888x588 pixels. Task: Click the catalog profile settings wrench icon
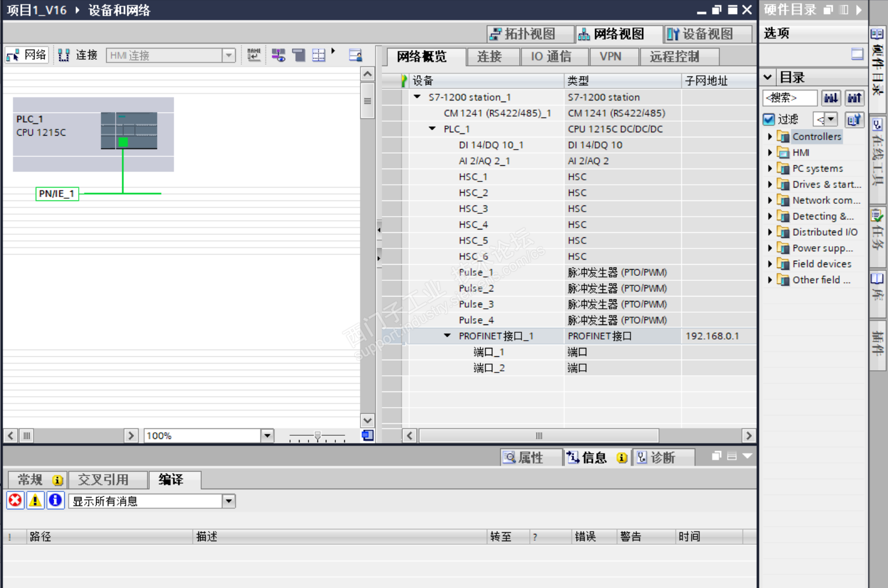tap(854, 119)
